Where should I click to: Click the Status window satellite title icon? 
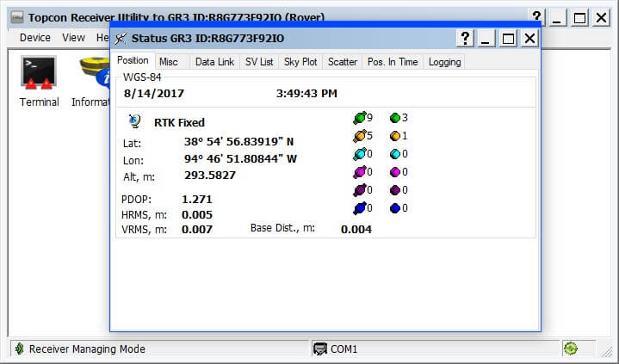coord(121,38)
